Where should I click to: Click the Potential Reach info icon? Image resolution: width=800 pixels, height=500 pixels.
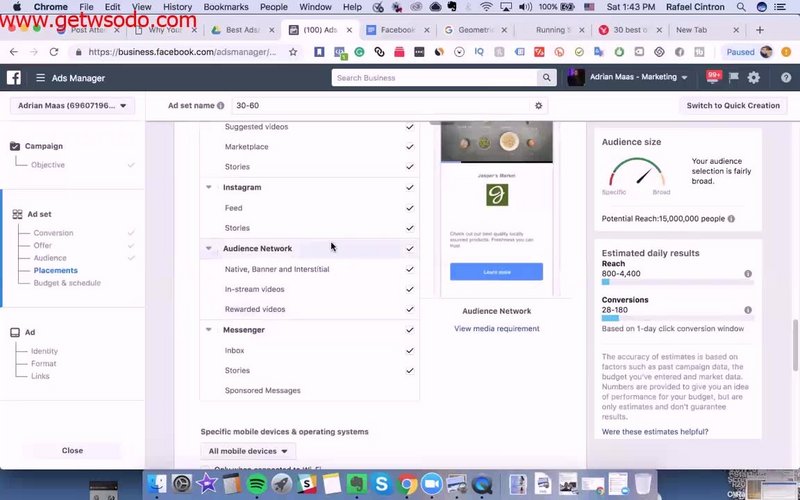[x=731, y=218]
